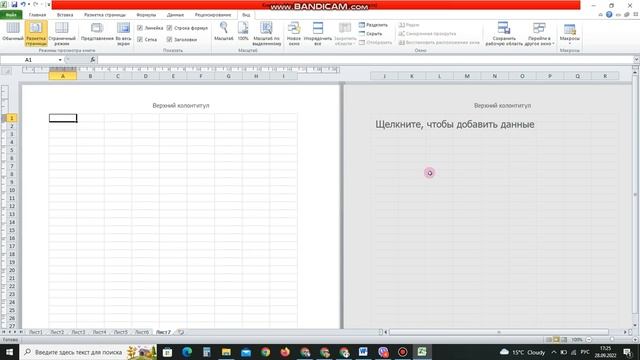Open the Макросы dropdown

click(569, 33)
